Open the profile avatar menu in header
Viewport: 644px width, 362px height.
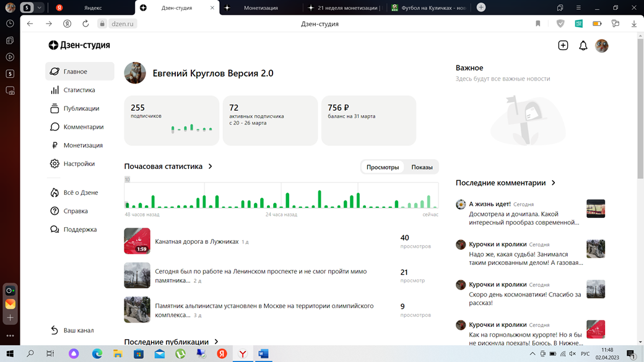(602, 46)
